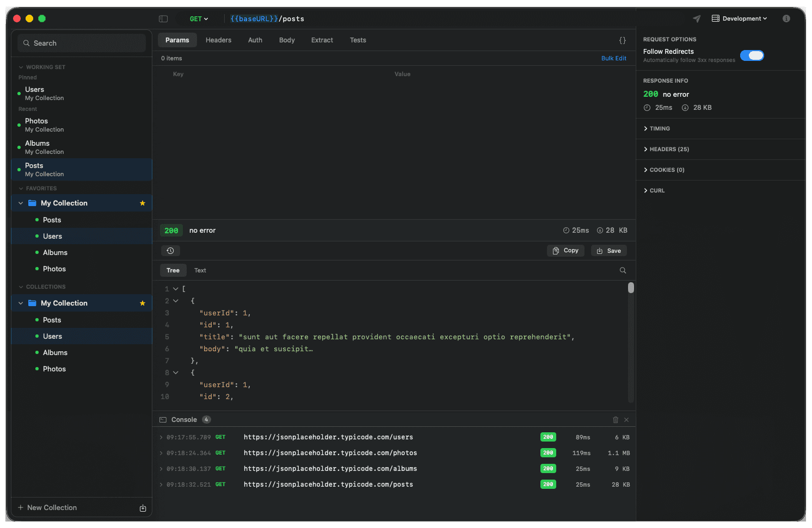Viewport: 812px width, 528px height.
Task: Expand the TIMING section
Action: (x=659, y=128)
